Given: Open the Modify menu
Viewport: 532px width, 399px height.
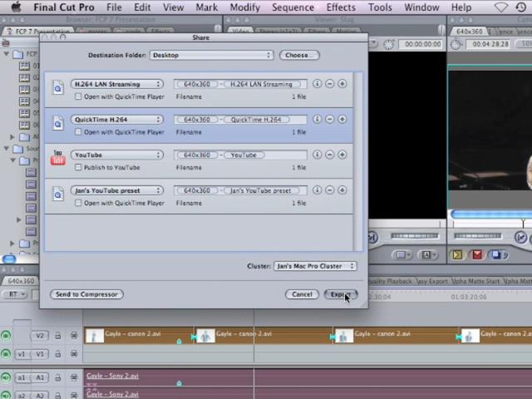Looking at the screenshot, I should pyautogui.click(x=244, y=7).
